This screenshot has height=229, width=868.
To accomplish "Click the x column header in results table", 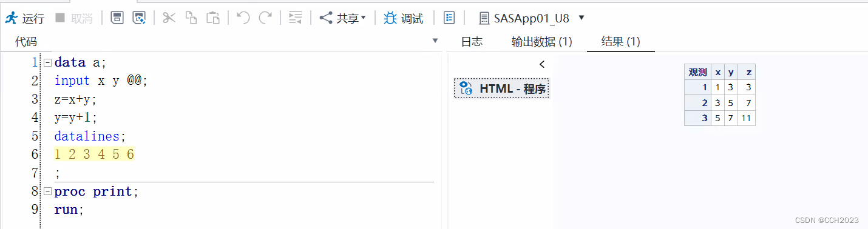I will 718,72.
